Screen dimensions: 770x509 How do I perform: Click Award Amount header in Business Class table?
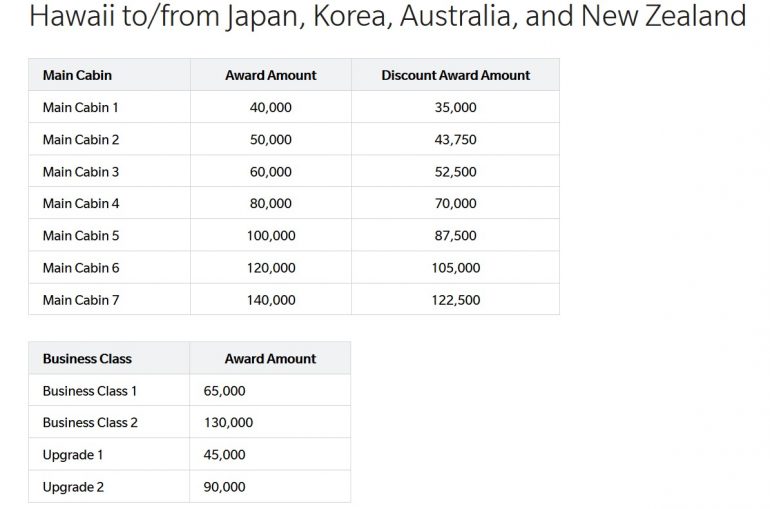click(x=270, y=358)
